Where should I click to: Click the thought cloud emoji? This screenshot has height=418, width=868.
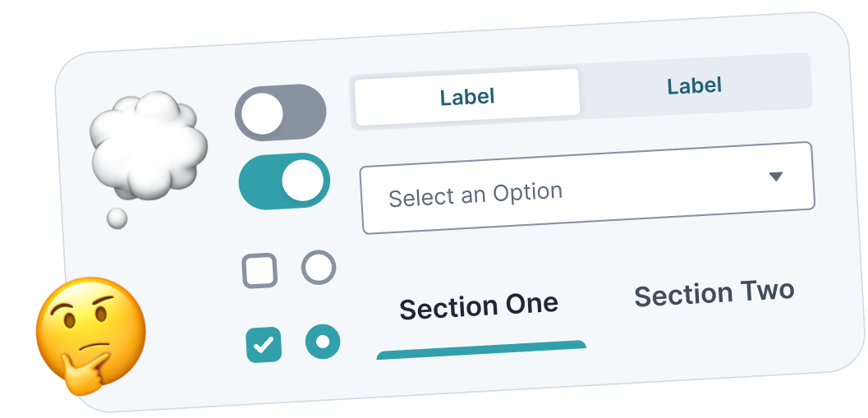[x=148, y=148]
